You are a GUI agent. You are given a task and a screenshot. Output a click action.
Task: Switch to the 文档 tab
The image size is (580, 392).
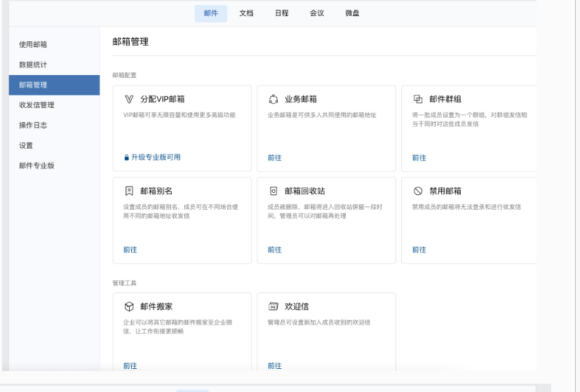pyautogui.click(x=246, y=13)
